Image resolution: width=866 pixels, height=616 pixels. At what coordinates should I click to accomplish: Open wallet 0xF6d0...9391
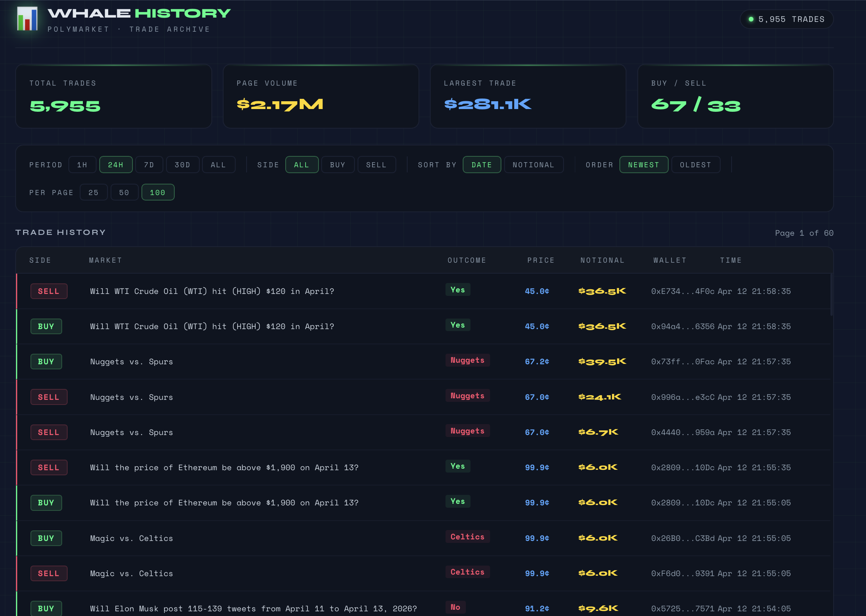[x=683, y=573]
